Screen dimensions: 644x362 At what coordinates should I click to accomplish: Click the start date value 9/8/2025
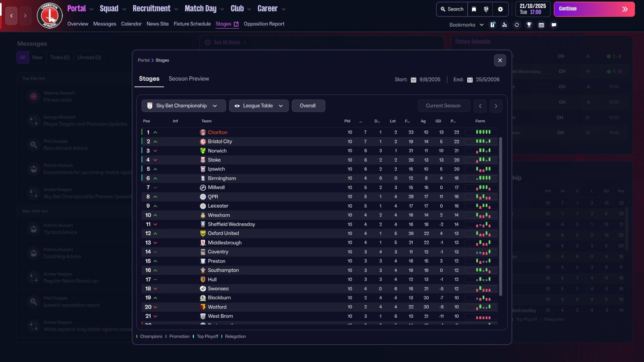tap(430, 80)
